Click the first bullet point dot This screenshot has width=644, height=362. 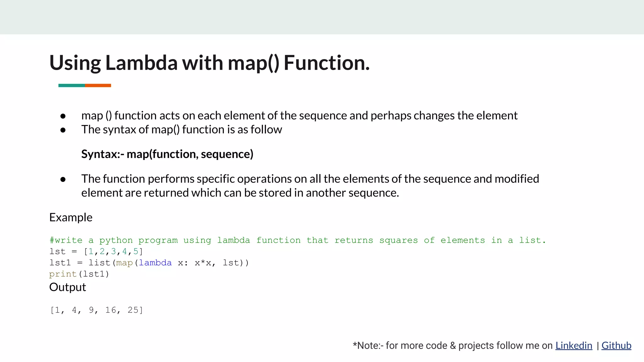(63, 116)
